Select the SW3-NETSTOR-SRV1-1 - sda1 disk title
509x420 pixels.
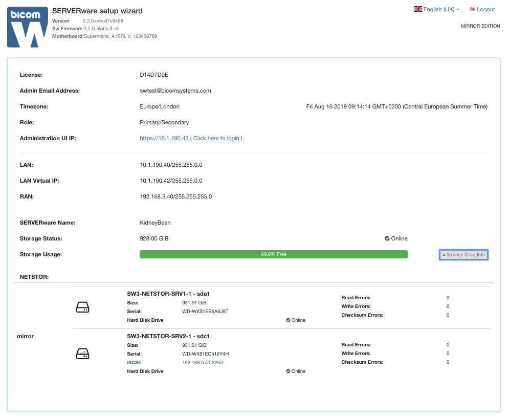168,294
